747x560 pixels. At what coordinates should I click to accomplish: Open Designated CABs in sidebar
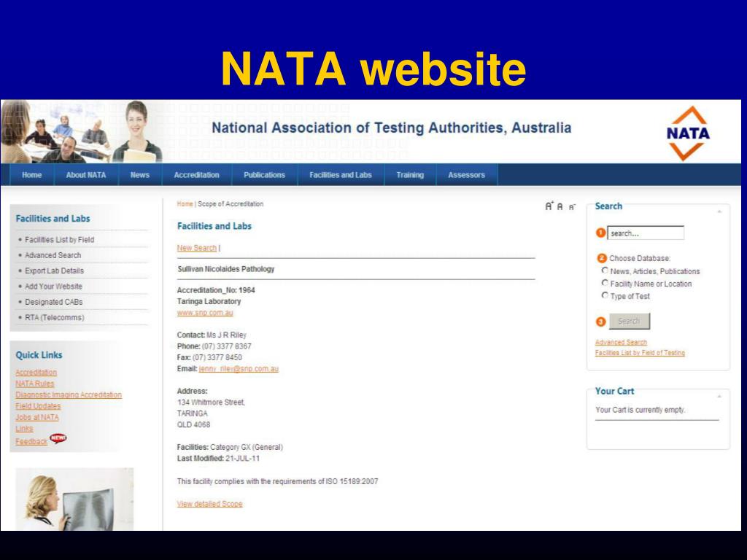pos(54,302)
